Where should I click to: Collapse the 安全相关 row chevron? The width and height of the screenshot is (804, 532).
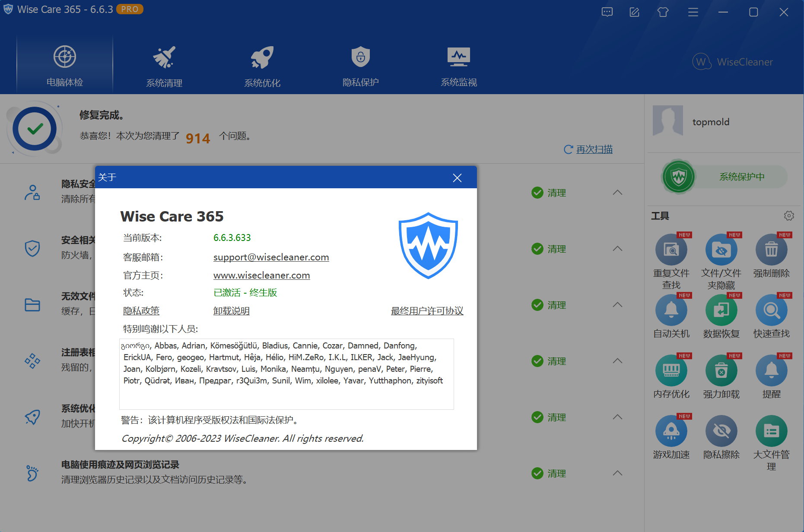pos(617,249)
